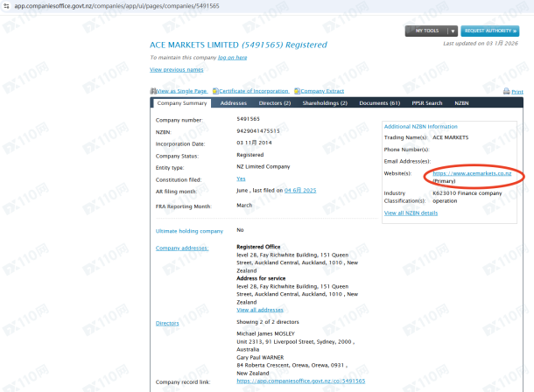
Task: Click the ACE MARKETS LIMITED company title
Action: tap(194, 45)
